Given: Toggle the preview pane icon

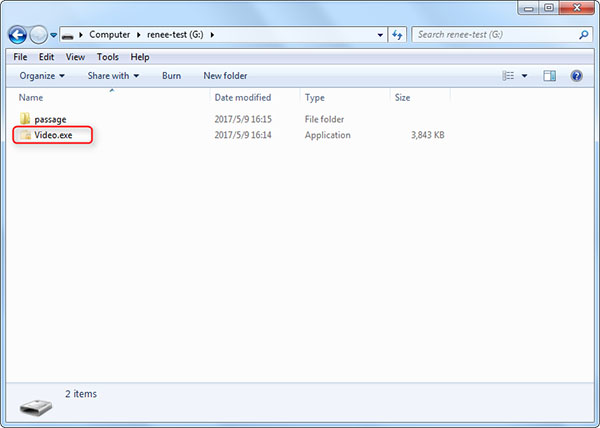Looking at the screenshot, I should coord(549,76).
